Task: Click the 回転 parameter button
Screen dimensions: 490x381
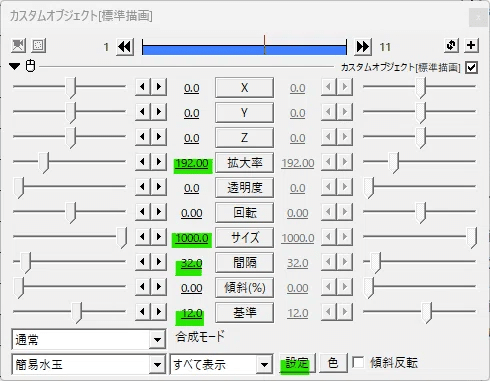Action: click(244, 213)
